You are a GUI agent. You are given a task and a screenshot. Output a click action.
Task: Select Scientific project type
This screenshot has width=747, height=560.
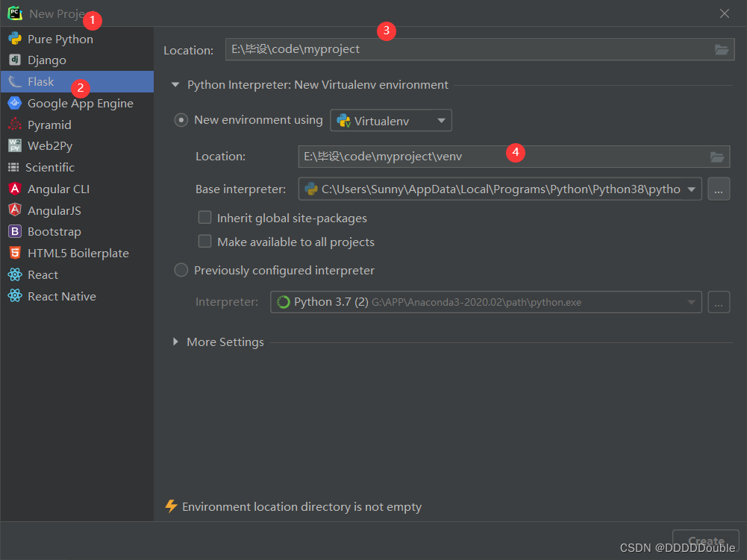[x=77, y=167]
